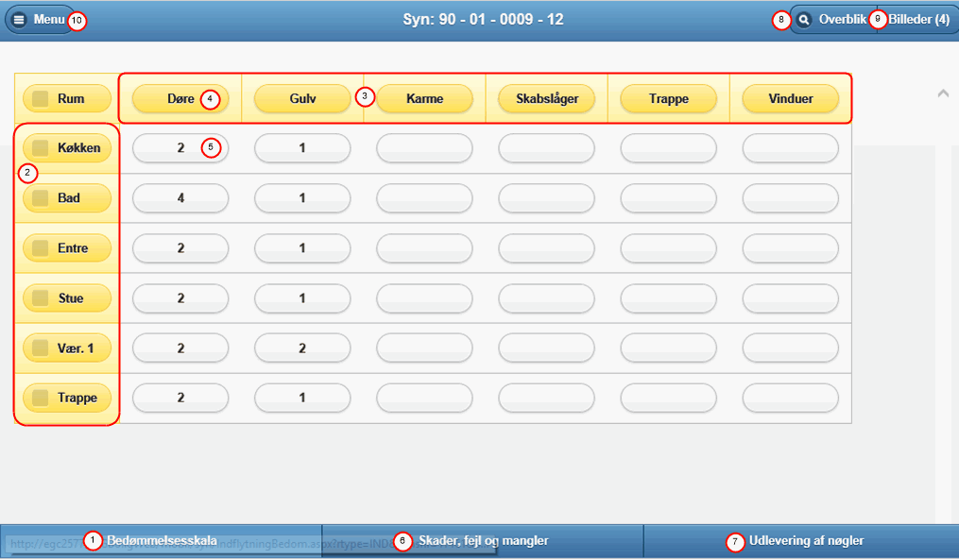
Task: Click the Skabslåger column header
Action: (546, 98)
